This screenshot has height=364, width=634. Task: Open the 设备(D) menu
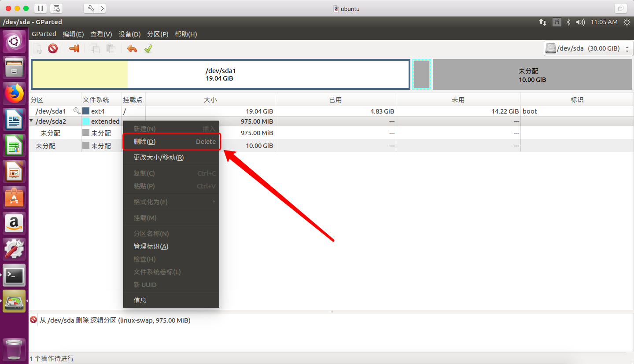click(x=129, y=34)
